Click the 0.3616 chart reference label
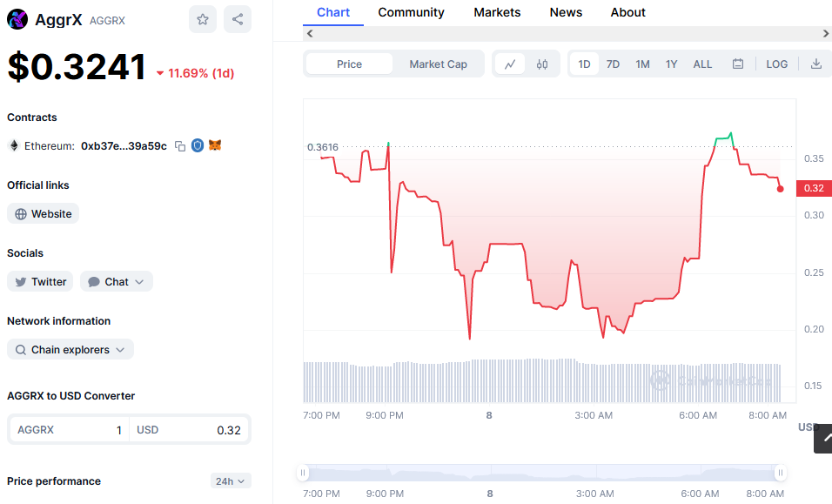Image resolution: width=832 pixels, height=504 pixels. click(x=323, y=147)
